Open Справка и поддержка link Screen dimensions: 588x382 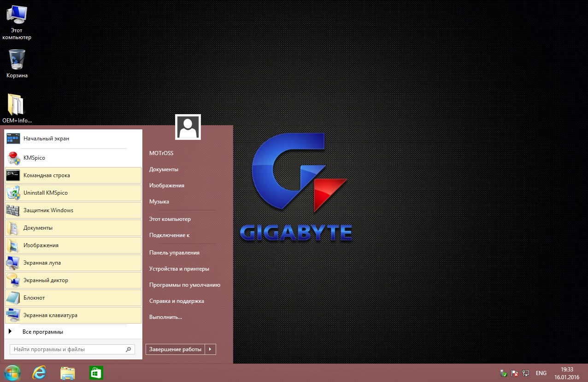[x=176, y=301]
